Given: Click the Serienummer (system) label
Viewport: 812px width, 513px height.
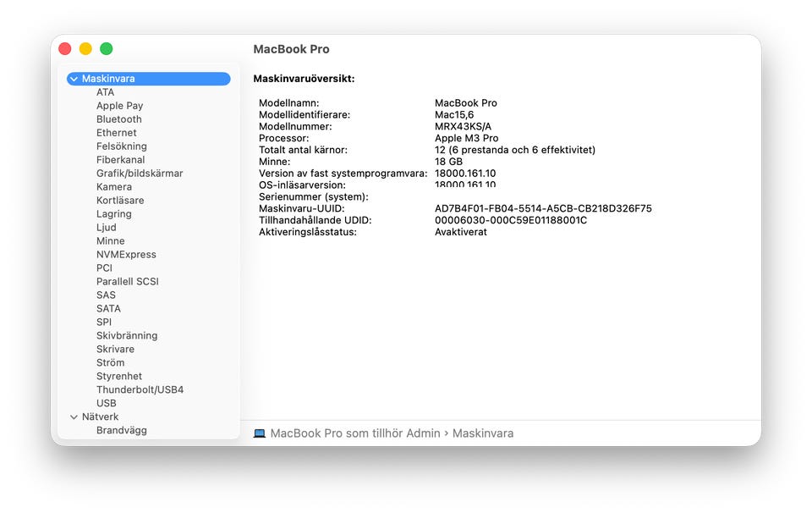Looking at the screenshot, I should click(x=314, y=197).
